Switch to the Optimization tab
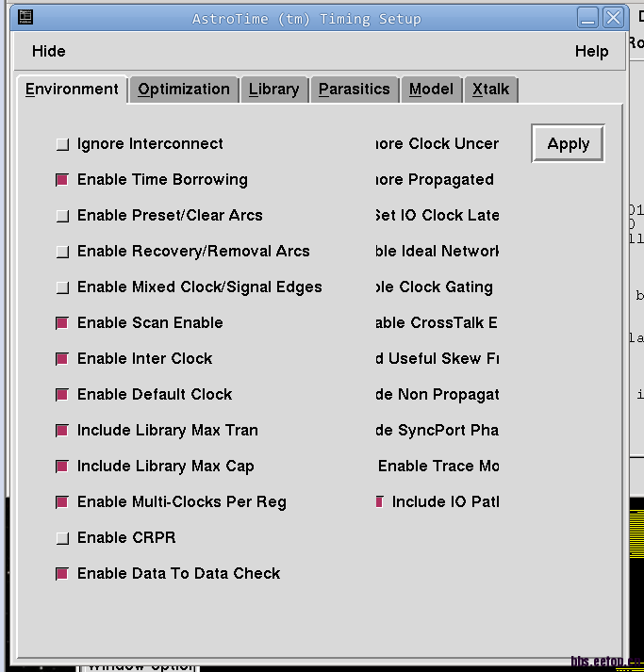This screenshot has height=672, width=644. [184, 90]
